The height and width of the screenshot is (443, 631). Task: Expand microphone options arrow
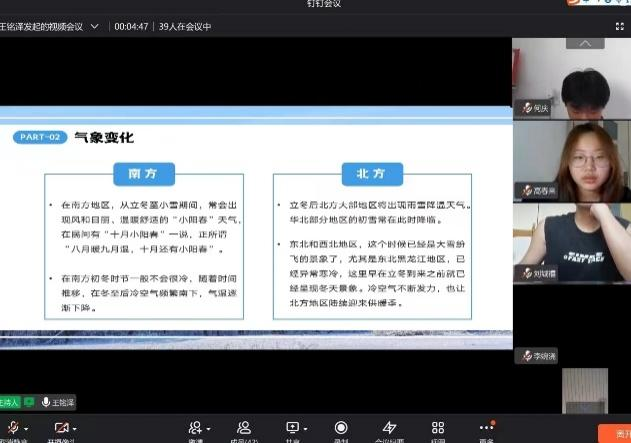pyautogui.click(x=25, y=428)
